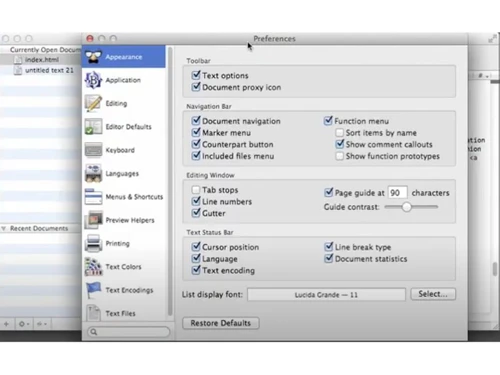The height and width of the screenshot is (375, 500).
Task: Click the preferences sidebar scrollbar
Action: (x=170, y=182)
